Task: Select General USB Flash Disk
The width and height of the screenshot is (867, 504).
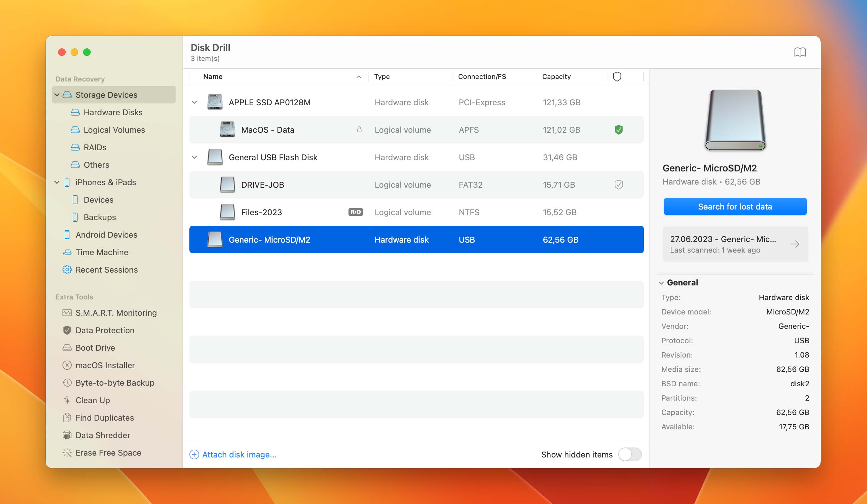Action: [x=416, y=157]
